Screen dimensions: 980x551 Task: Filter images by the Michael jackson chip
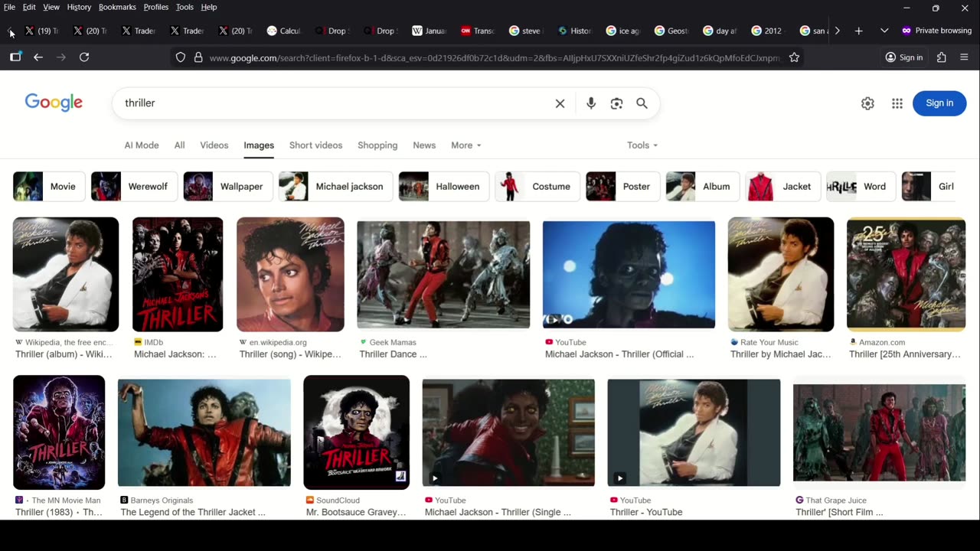335,187
